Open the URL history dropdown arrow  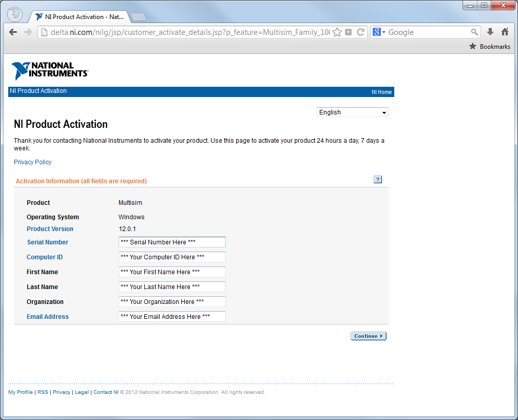pyautogui.click(x=349, y=32)
